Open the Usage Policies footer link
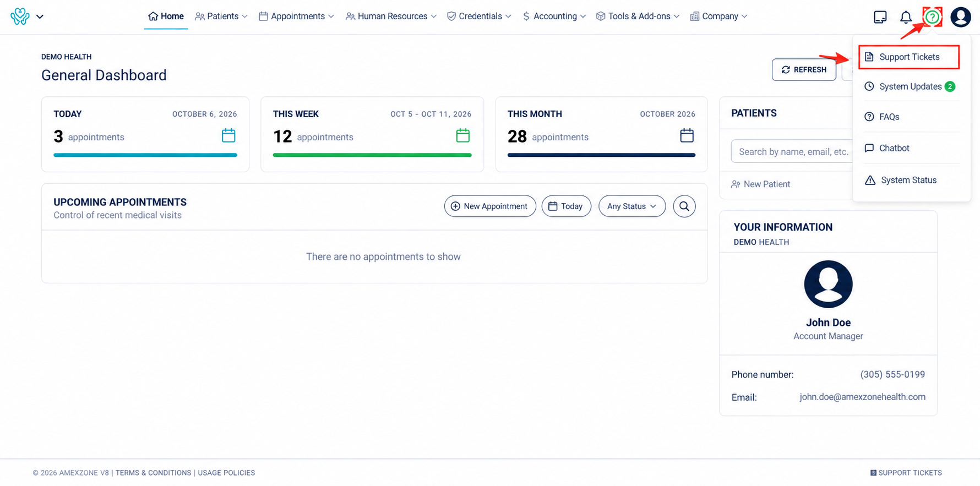980x486 pixels. (x=226, y=473)
